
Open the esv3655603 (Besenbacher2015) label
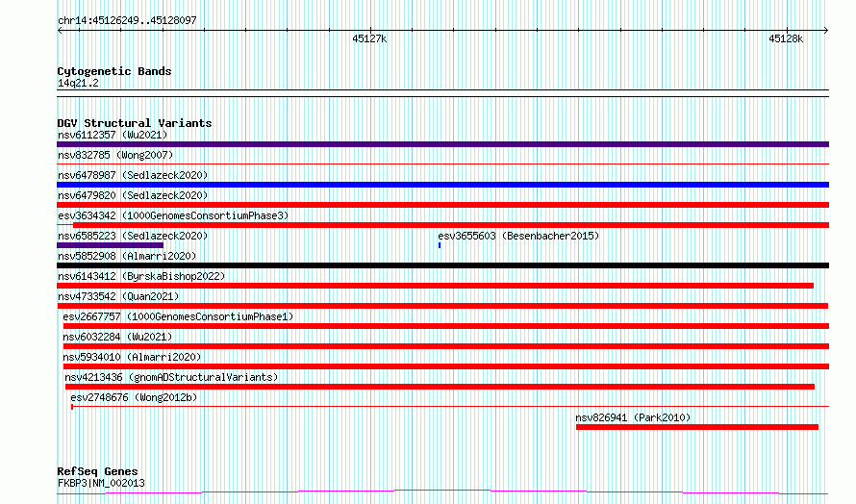tap(518, 236)
